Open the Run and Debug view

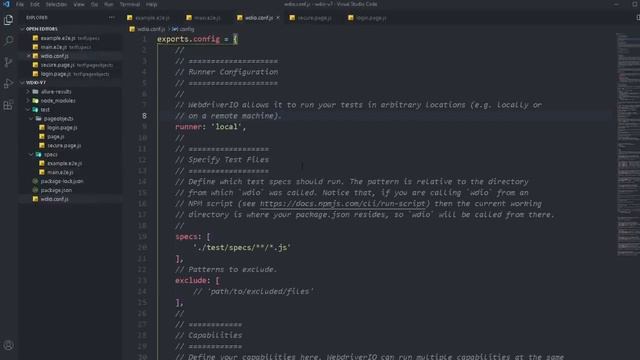[8, 84]
